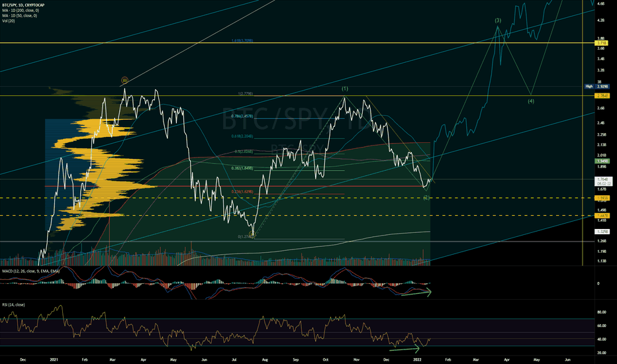Select the Elliott wave (1) label

click(x=345, y=89)
